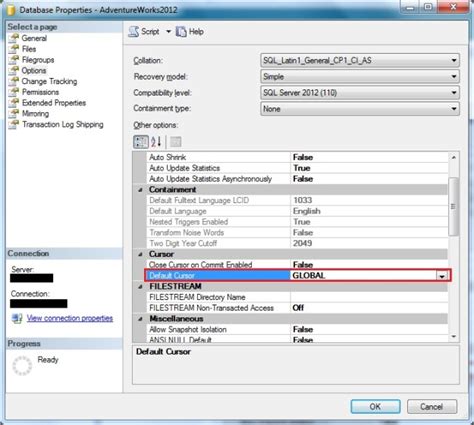Open the Compatibility level dropdown
Image resolution: width=474 pixels, height=425 pixels.
pyautogui.click(x=360, y=92)
